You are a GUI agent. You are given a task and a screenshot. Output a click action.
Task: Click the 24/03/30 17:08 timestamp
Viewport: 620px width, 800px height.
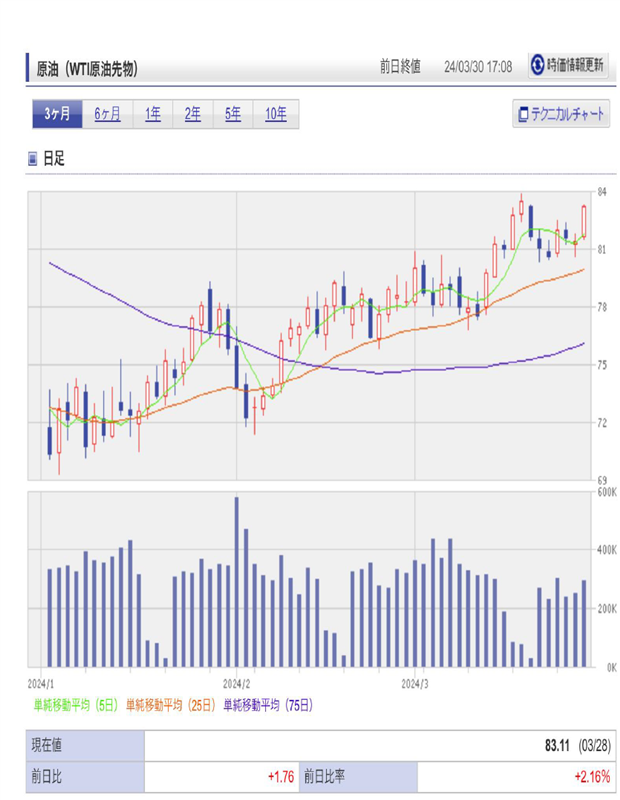pyautogui.click(x=478, y=67)
